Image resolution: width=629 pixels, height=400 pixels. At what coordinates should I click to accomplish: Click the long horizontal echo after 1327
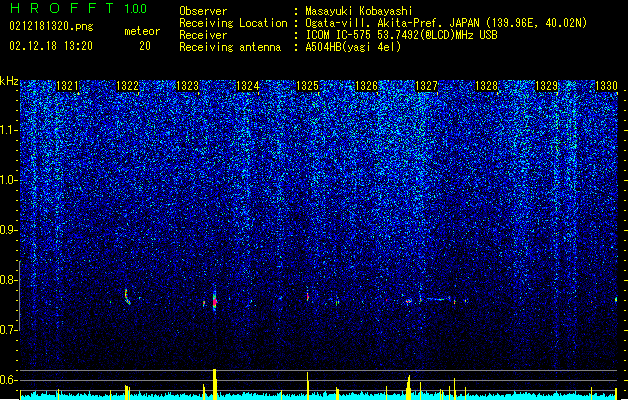tap(437, 299)
